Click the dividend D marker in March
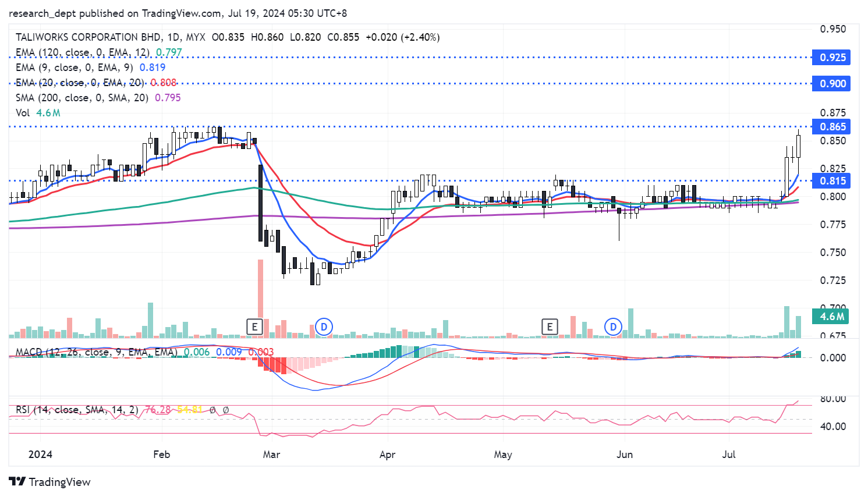The image size is (868, 497). pos(324,326)
